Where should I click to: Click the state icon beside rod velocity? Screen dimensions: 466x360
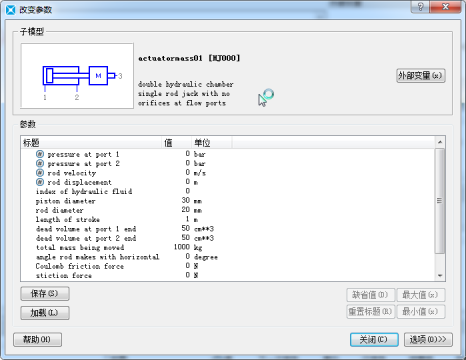40,173
